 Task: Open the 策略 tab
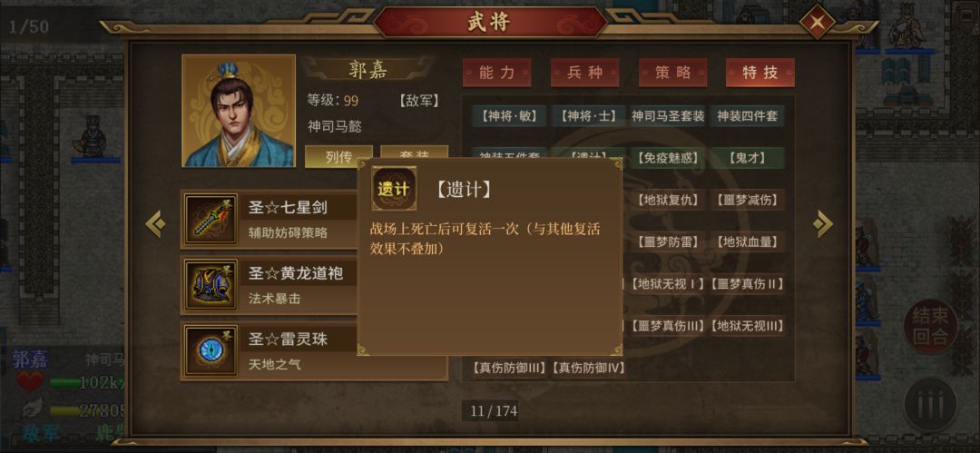point(673,73)
